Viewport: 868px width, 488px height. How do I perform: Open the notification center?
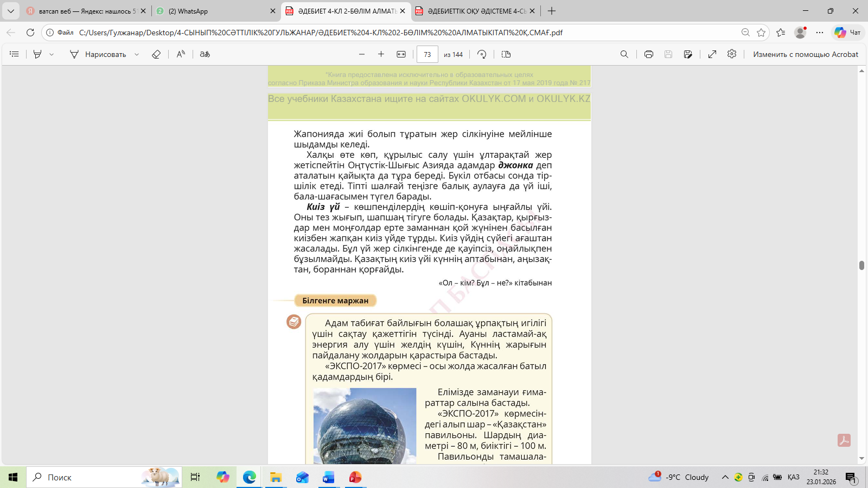coord(851,477)
